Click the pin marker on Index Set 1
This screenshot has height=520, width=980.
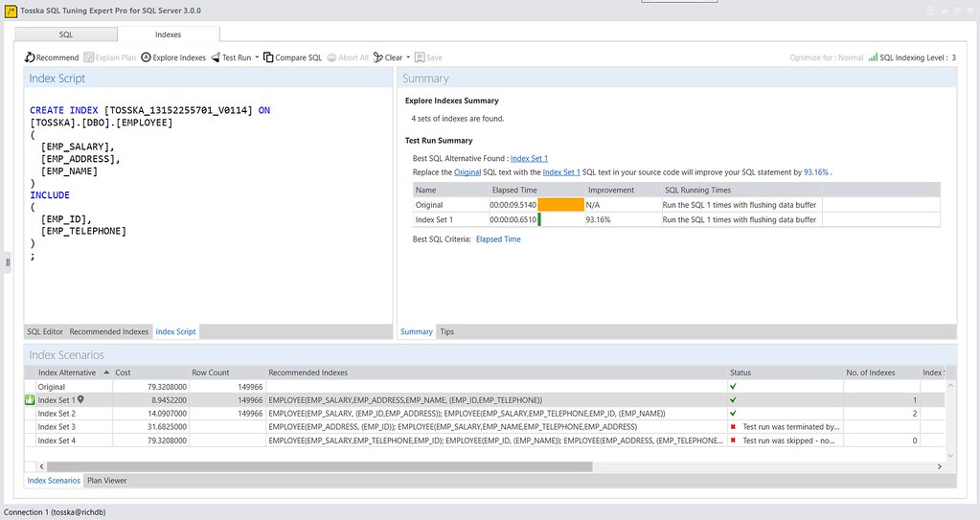tap(80, 400)
